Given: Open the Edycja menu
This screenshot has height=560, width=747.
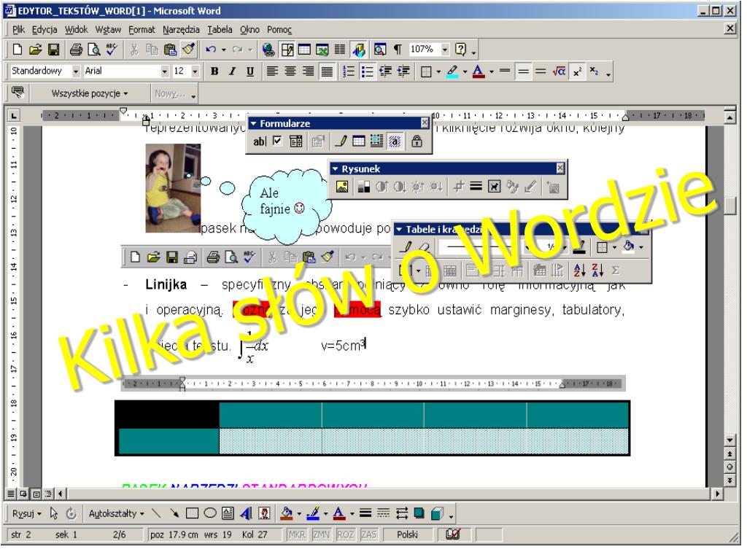Looking at the screenshot, I should point(44,29).
